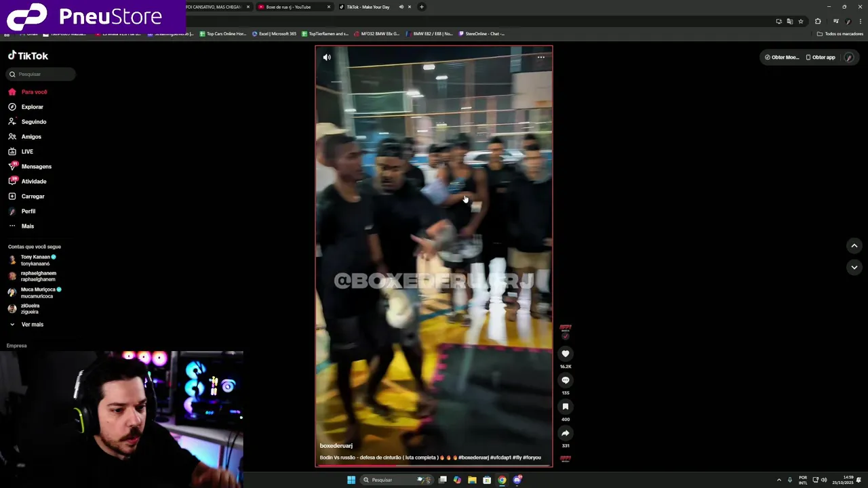Open the LIVE section
The height and width of the screenshot is (488, 868).
(x=20, y=152)
